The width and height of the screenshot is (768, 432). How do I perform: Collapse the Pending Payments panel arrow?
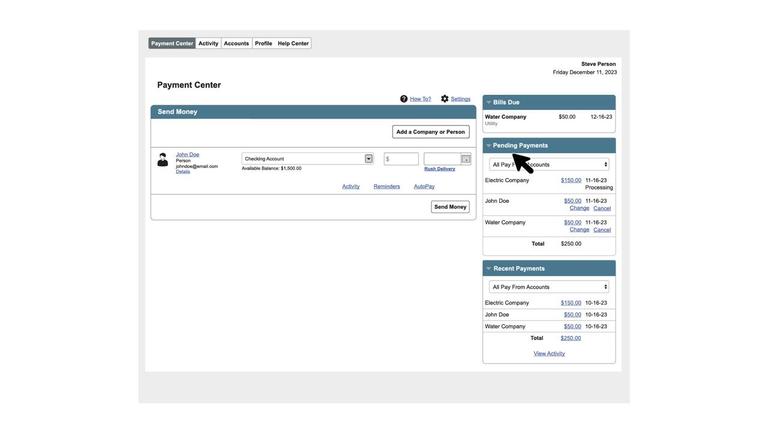coord(488,145)
